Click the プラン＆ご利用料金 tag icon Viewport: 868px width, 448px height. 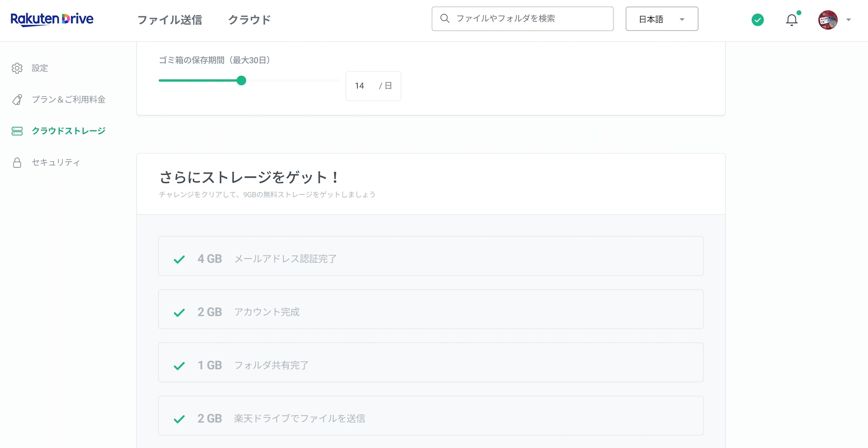coord(17,100)
